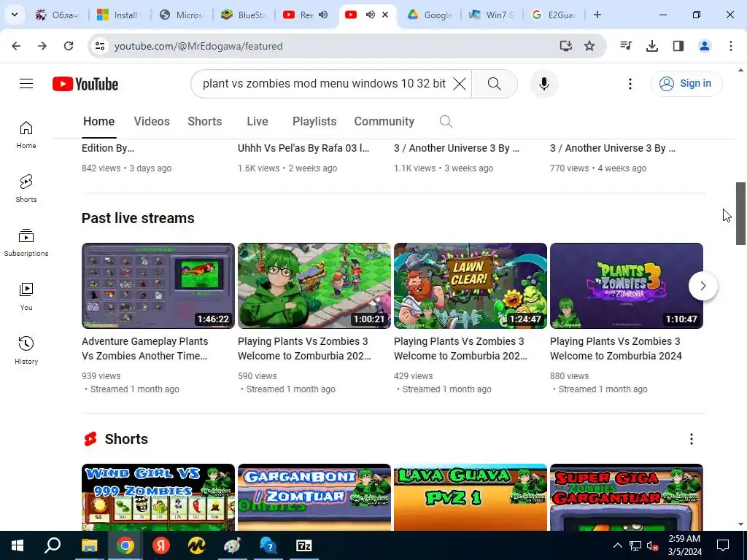The height and width of the screenshot is (560, 747).
Task: Open Wind Girl vs 999 Zombies short
Action: (158, 497)
